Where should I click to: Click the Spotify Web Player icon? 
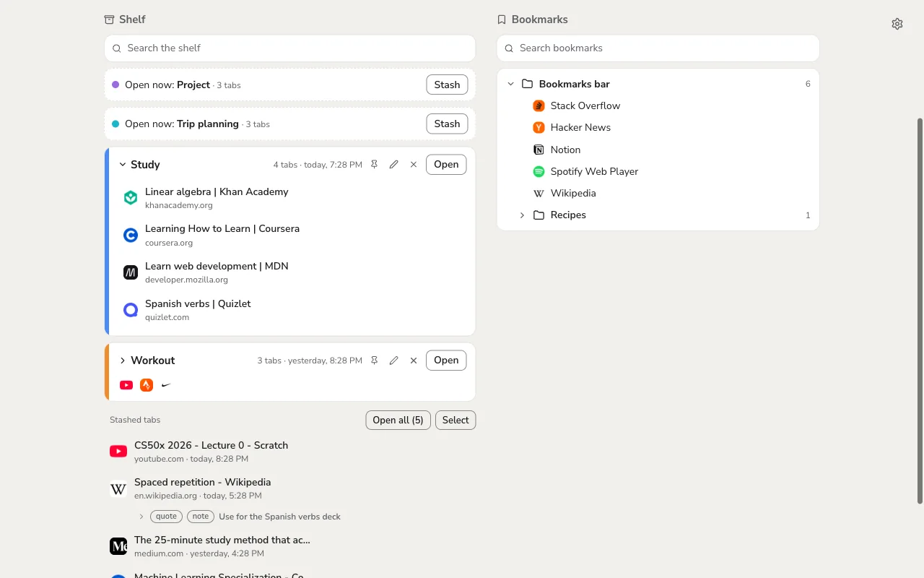539,171
